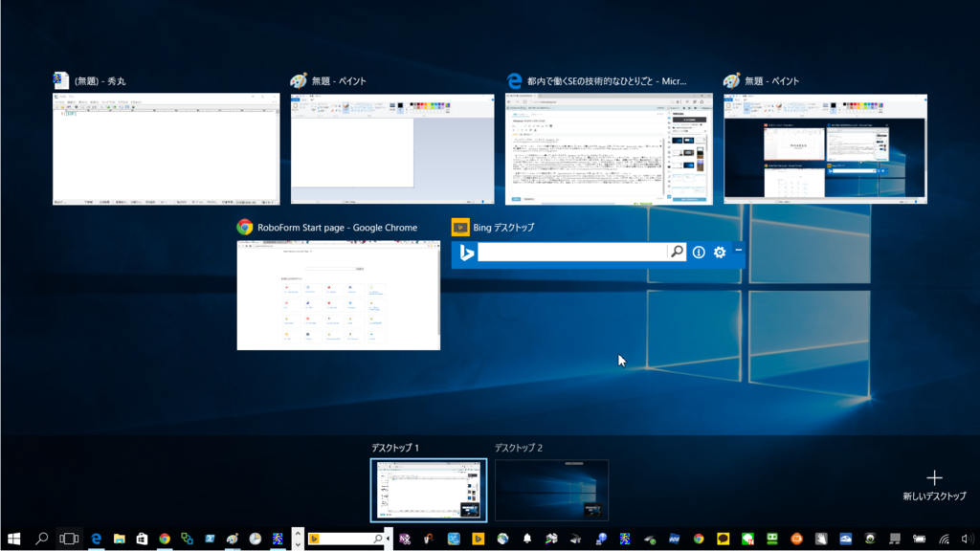Click the PowerShell taskbar icon
This screenshot has height=551, width=980.
(210, 539)
